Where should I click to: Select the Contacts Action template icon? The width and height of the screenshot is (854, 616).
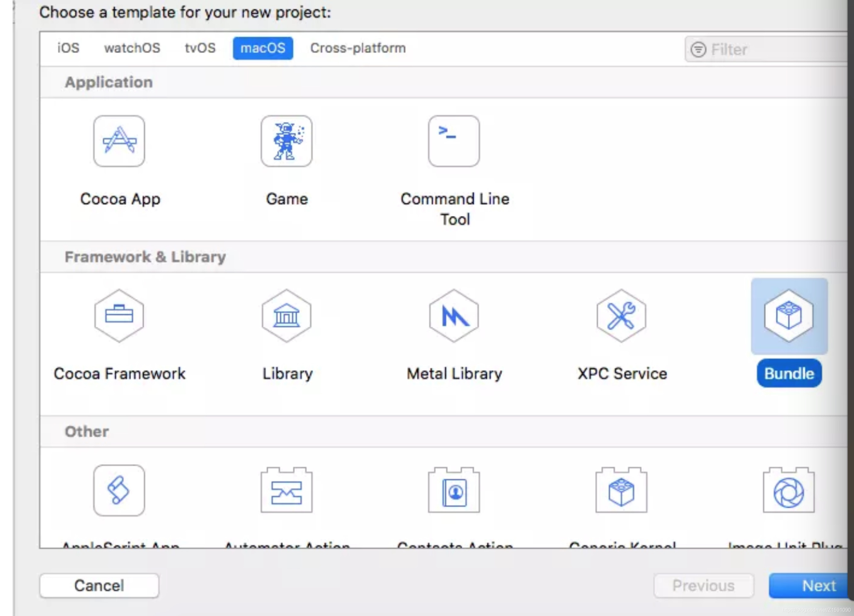click(454, 490)
